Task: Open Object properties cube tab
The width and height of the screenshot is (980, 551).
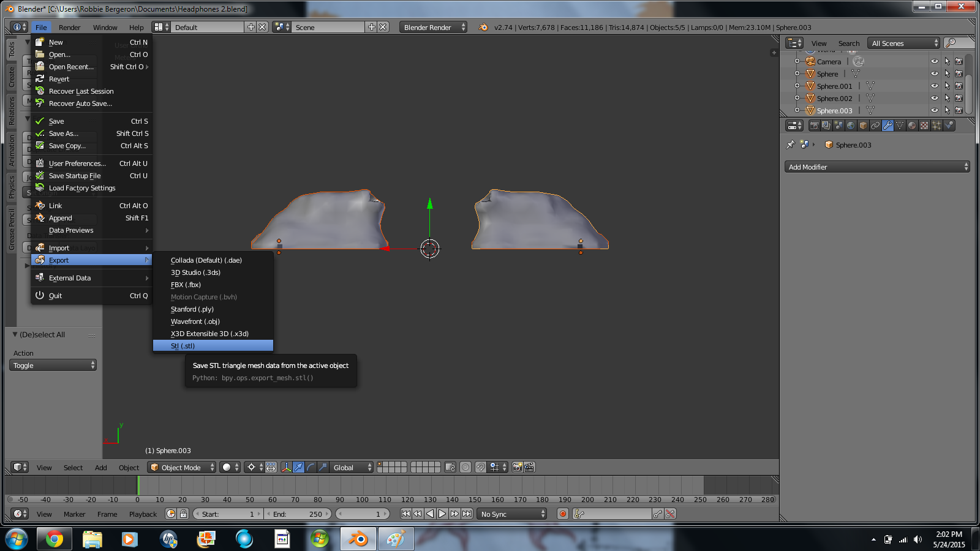Action: click(863, 126)
